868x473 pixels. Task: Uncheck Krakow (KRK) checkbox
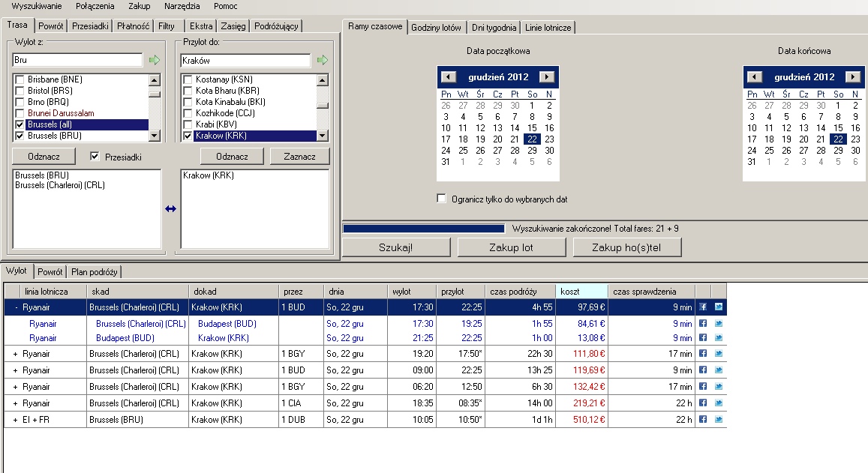point(188,136)
